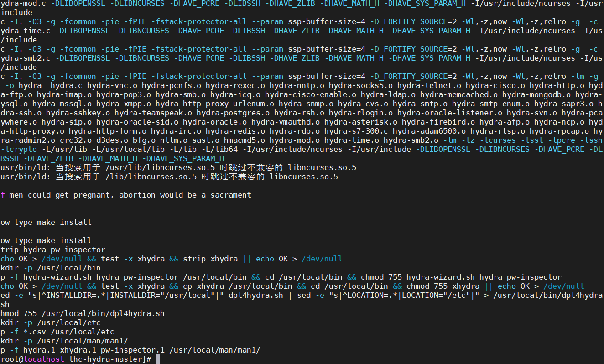Click 'hydra-postgres.o' object file name

point(233,113)
